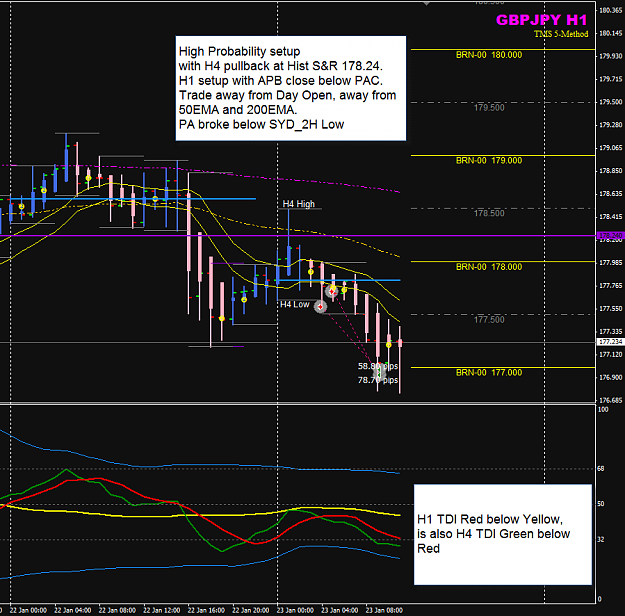Viewport: 625px width, 616px height.
Task: Click the 176.685 price scale value
Action: tap(611, 400)
